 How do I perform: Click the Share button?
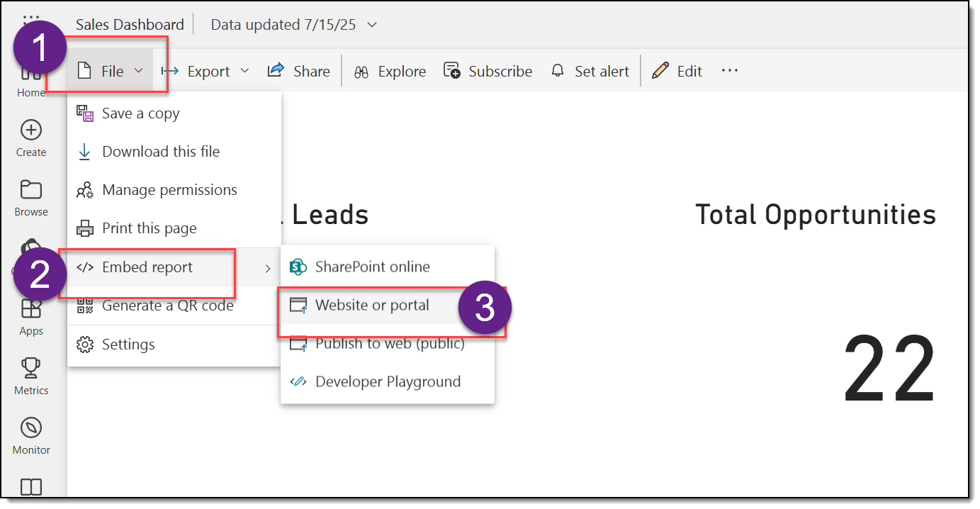(298, 71)
